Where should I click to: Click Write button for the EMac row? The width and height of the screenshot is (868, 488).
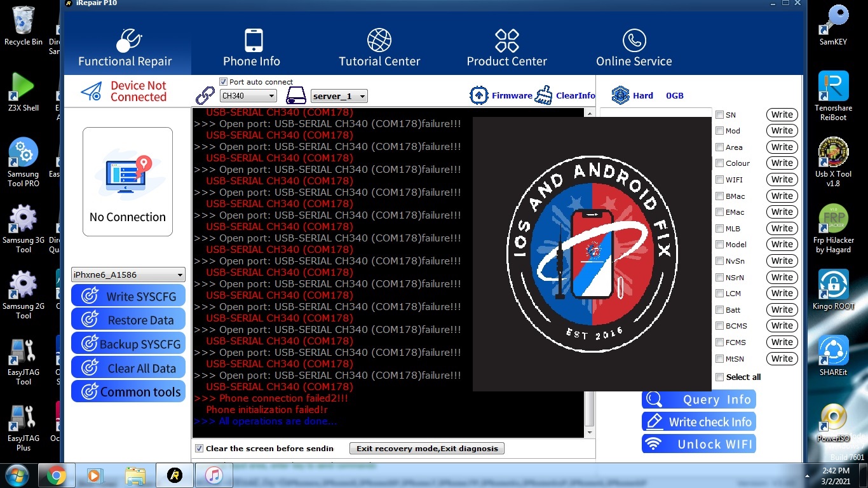tap(782, 212)
